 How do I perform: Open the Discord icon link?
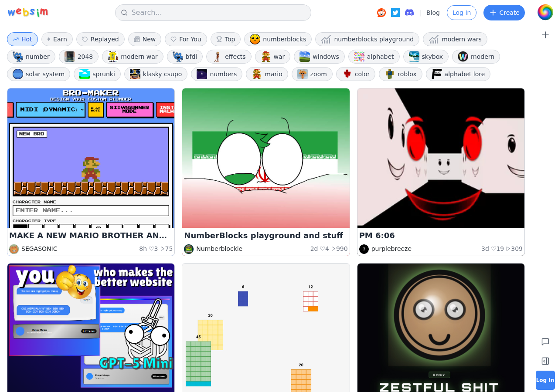click(x=409, y=13)
